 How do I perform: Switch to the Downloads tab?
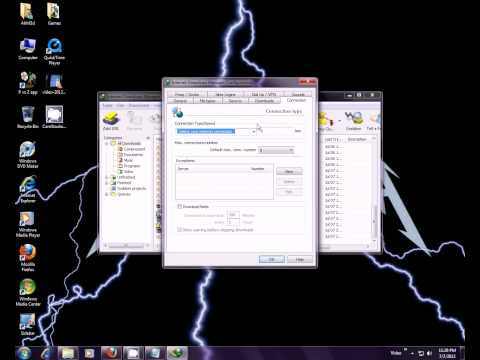(264, 101)
